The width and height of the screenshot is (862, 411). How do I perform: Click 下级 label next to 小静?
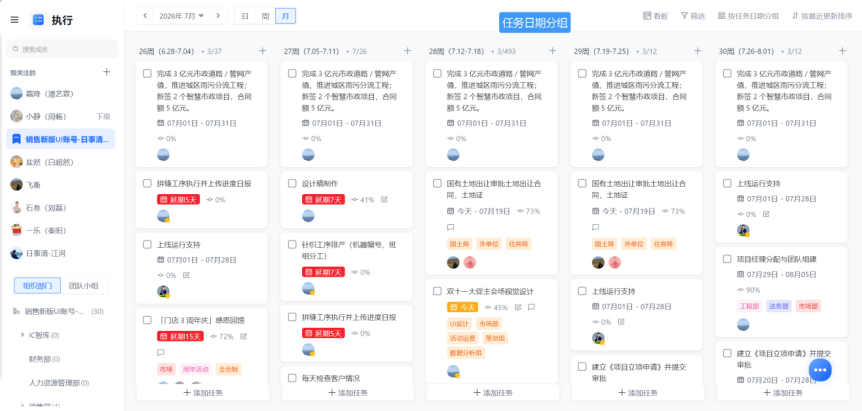tap(103, 116)
